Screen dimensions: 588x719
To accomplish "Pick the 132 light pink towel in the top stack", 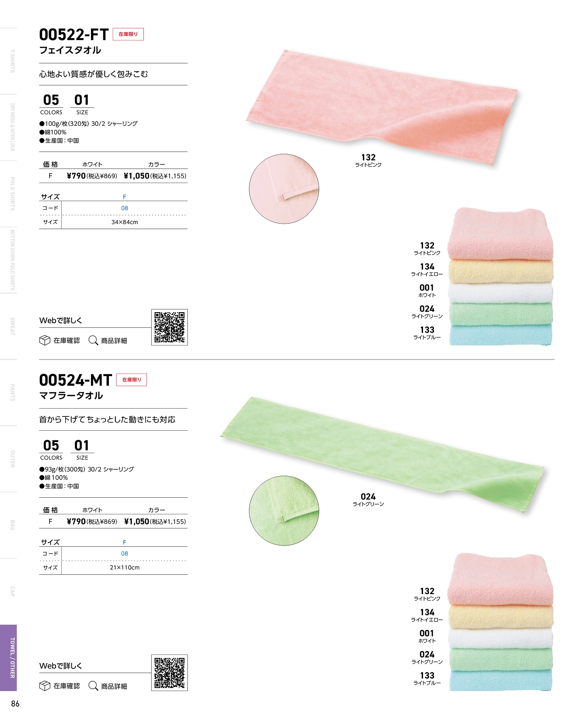I will [x=501, y=233].
